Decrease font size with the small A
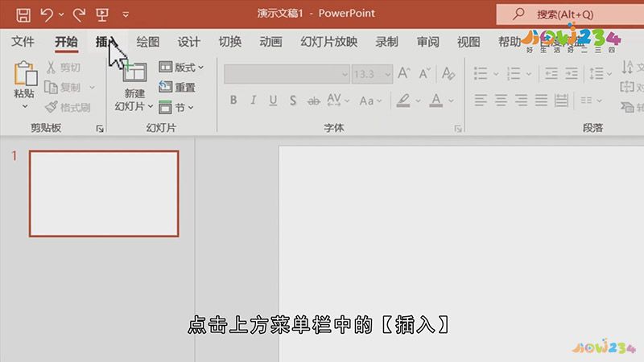Viewport: 644px width, 362px height. pos(425,74)
